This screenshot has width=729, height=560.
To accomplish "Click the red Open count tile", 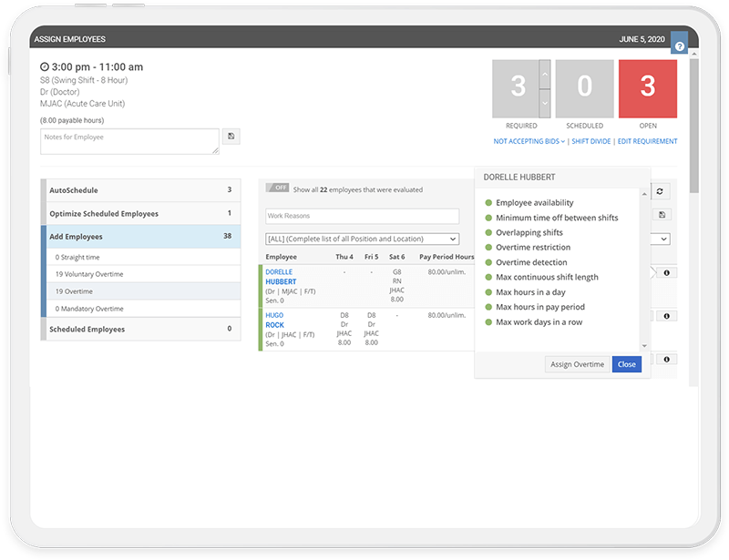I will [x=648, y=88].
